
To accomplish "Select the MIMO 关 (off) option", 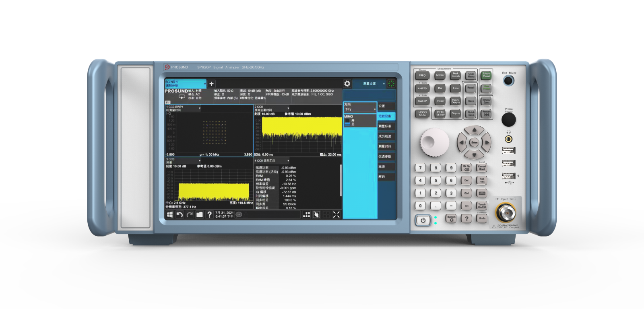I will point(348,124).
